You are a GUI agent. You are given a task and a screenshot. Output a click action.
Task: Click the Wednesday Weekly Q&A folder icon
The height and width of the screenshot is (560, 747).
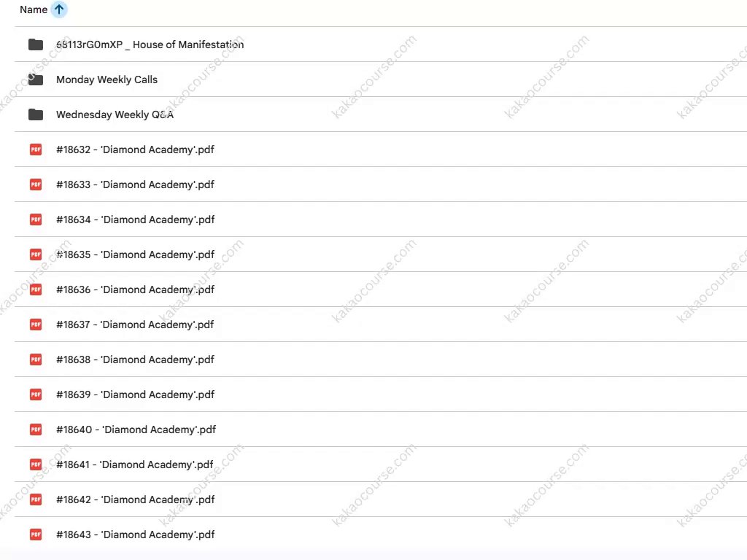coord(36,114)
